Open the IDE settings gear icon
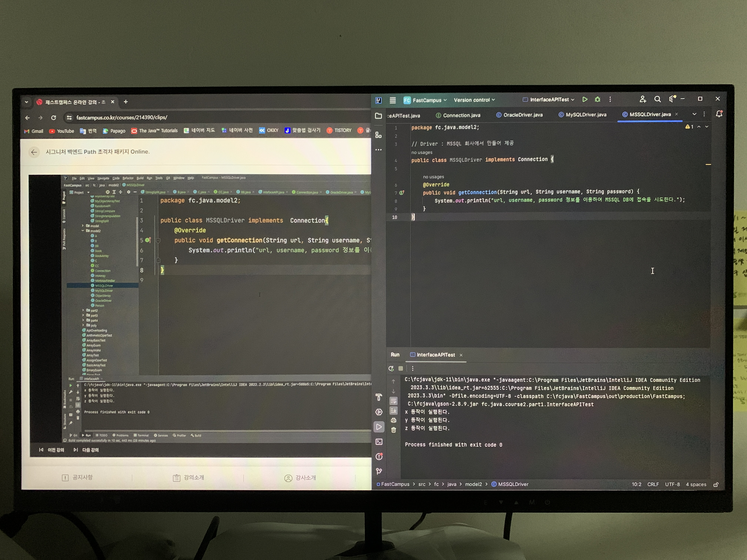Image resolution: width=747 pixels, height=560 pixels. click(x=672, y=99)
